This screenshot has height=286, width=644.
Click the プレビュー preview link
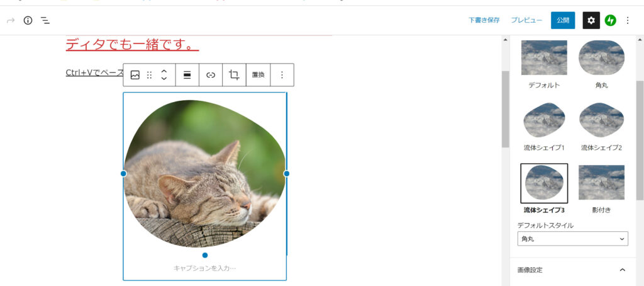pyautogui.click(x=526, y=20)
